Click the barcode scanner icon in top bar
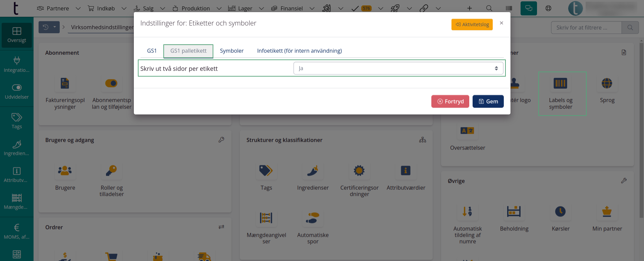This screenshot has height=261, width=644. click(x=509, y=8)
